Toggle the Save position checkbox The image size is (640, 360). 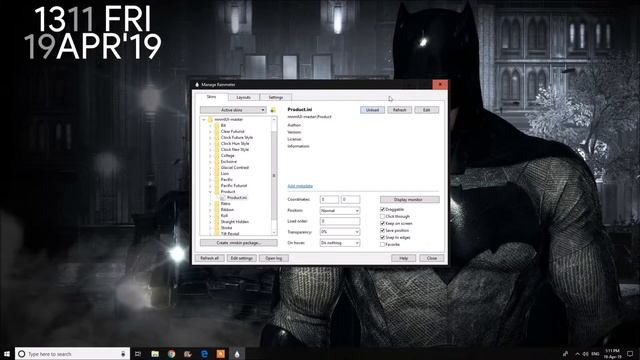point(382,230)
